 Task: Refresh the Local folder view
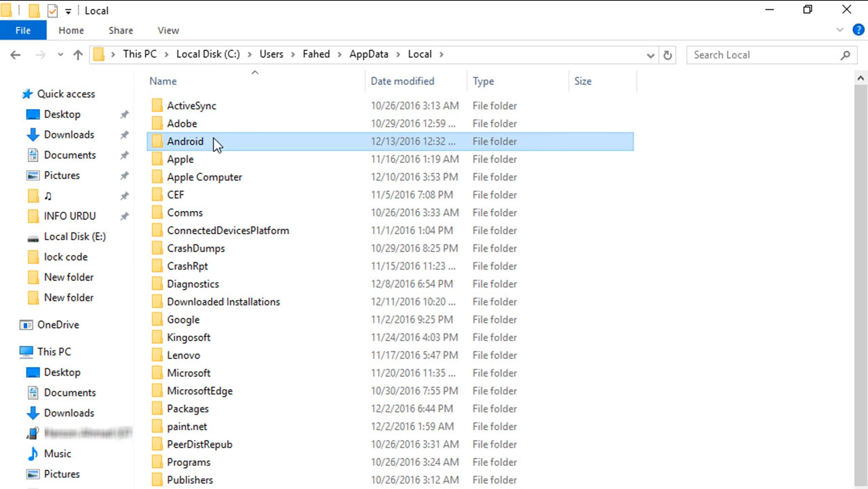tap(668, 55)
